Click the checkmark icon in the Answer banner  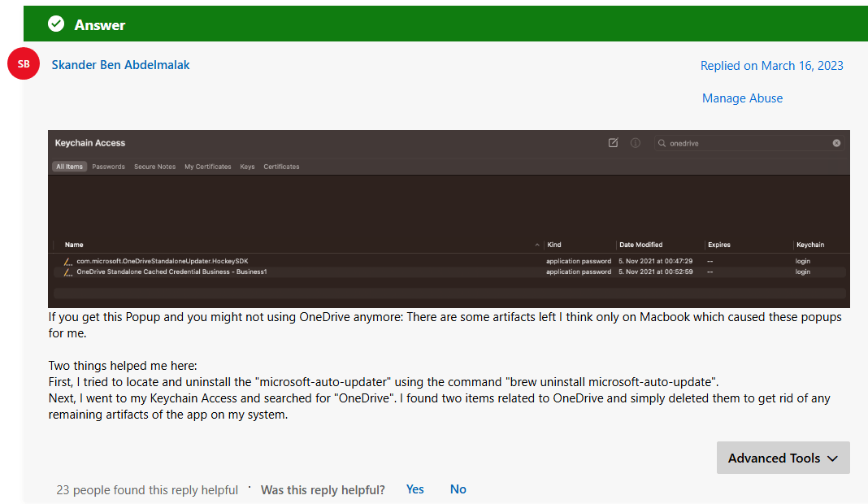(55, 24)
